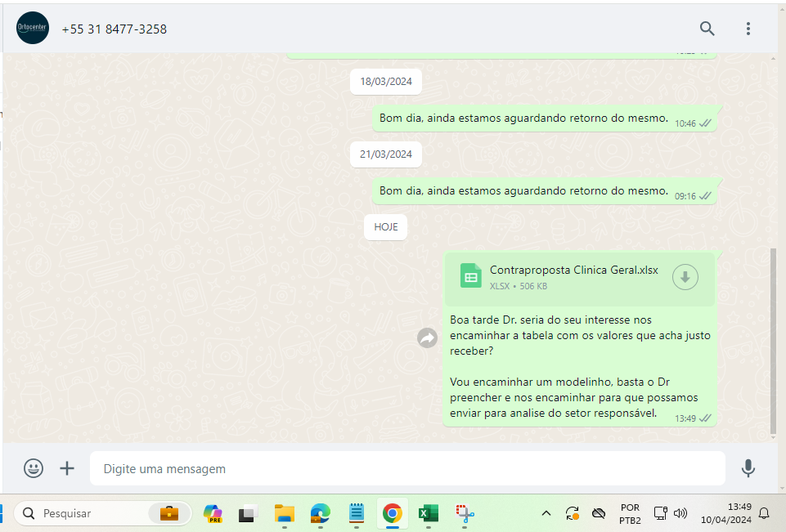The width and height of the screenshot is (786, 532).
Task: Open the briefcase icon in the search box
Action: (169, 513)
